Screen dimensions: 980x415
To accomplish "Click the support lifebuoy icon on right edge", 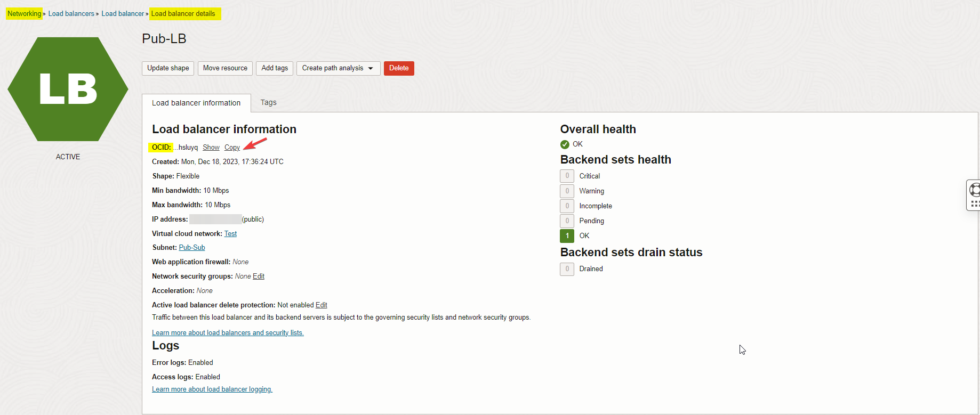I will pos(975,190).
